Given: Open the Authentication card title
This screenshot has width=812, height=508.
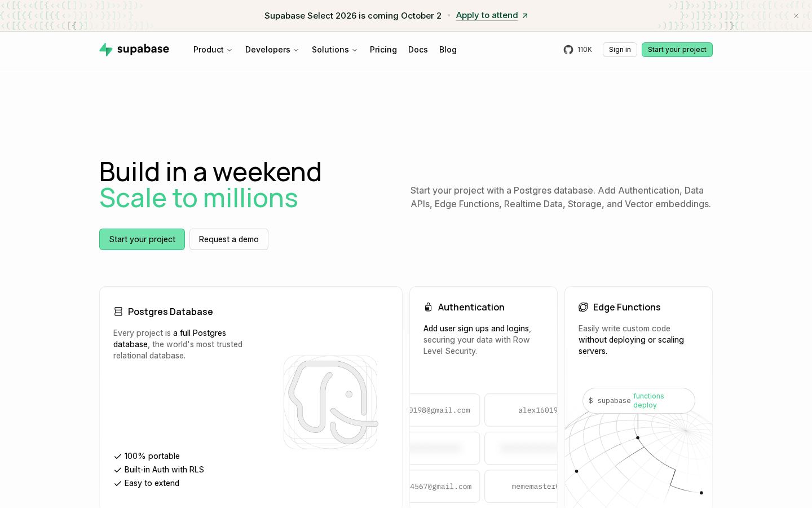Looking at the screenshot, I should (x=471, y=307).
